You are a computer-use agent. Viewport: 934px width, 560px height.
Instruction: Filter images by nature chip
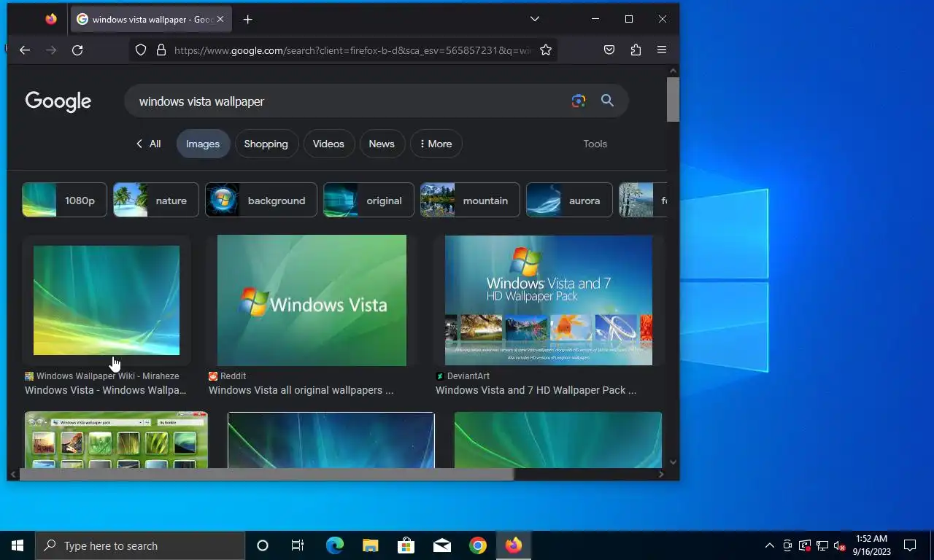coord(155,201)
